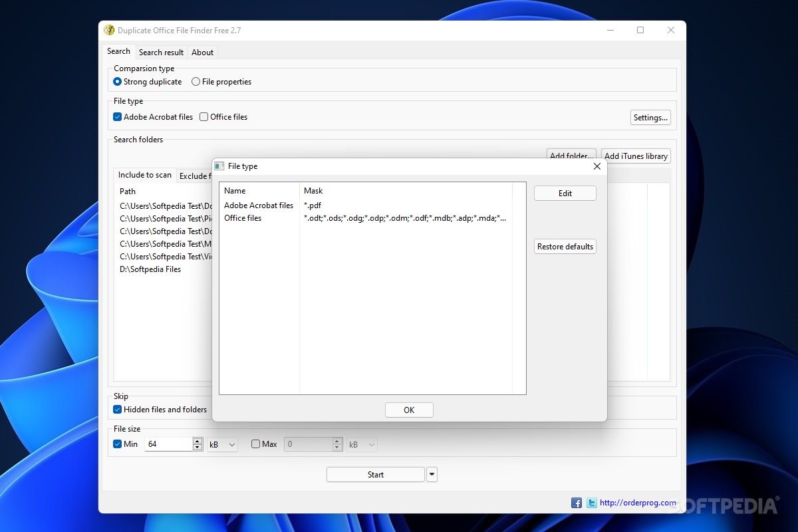This screenshot has height=532, width=798.
Task: Toggle Hidden files and folders skip option
Action: point(160,410)
